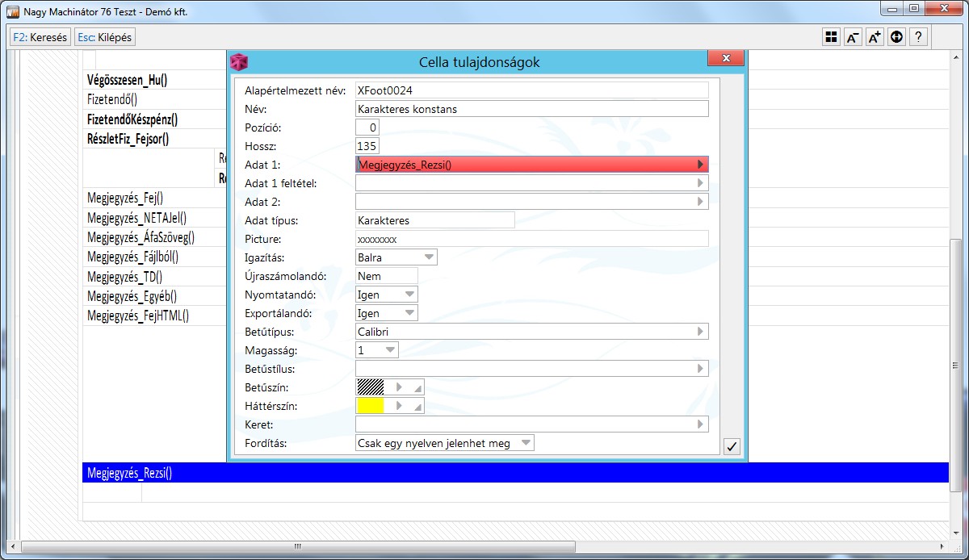
Task: Select Megjegyzés_Fájlból() row
Action: point(132,257)
